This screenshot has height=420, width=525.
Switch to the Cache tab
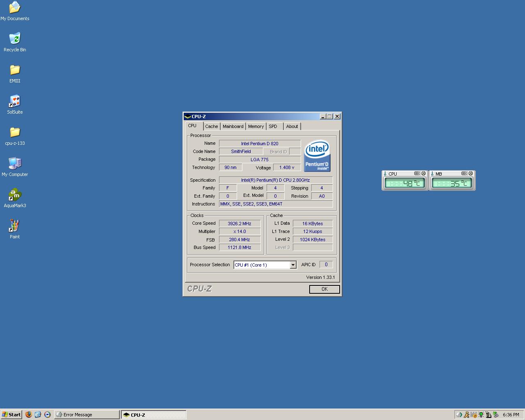tap(212, 126)
